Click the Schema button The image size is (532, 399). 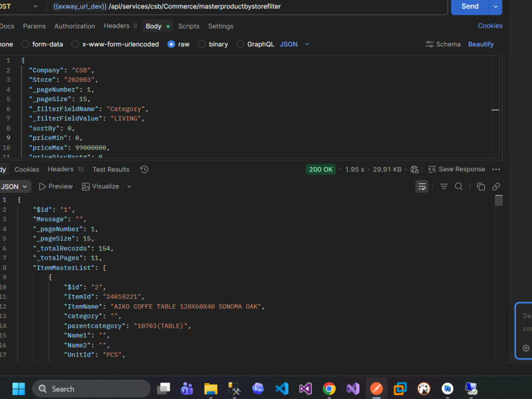click(443, 44)
